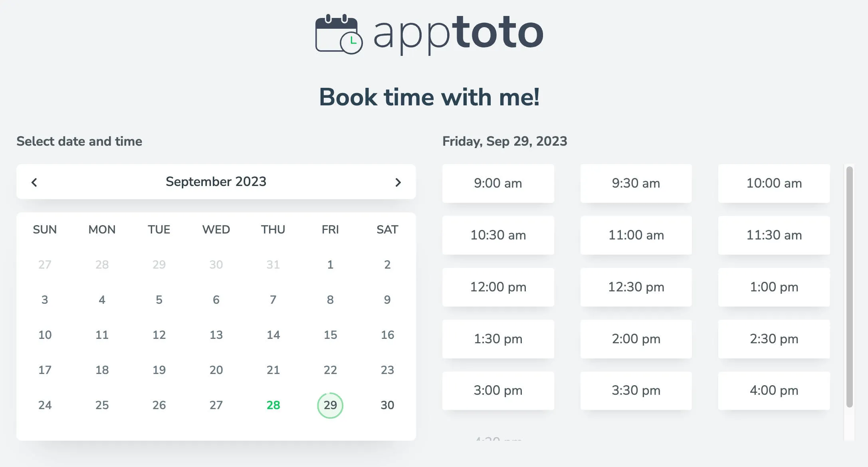Select September 28 on the calendar
The width and height of the screenshot is (868, 467).
point(273,405)
